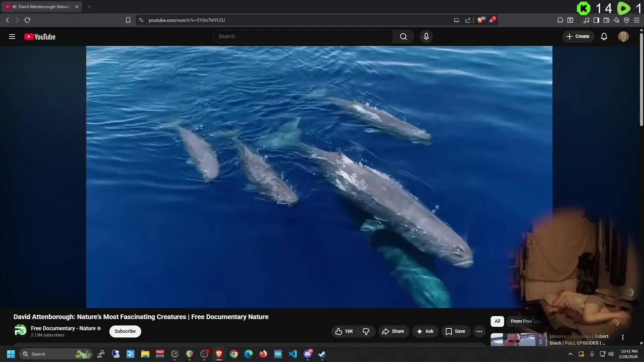Open the channel avatar logo

(x=20, y=330)
